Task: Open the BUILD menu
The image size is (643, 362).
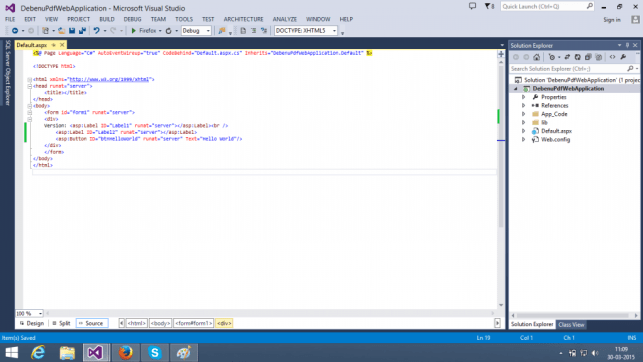Action: (x=107, y=19)
